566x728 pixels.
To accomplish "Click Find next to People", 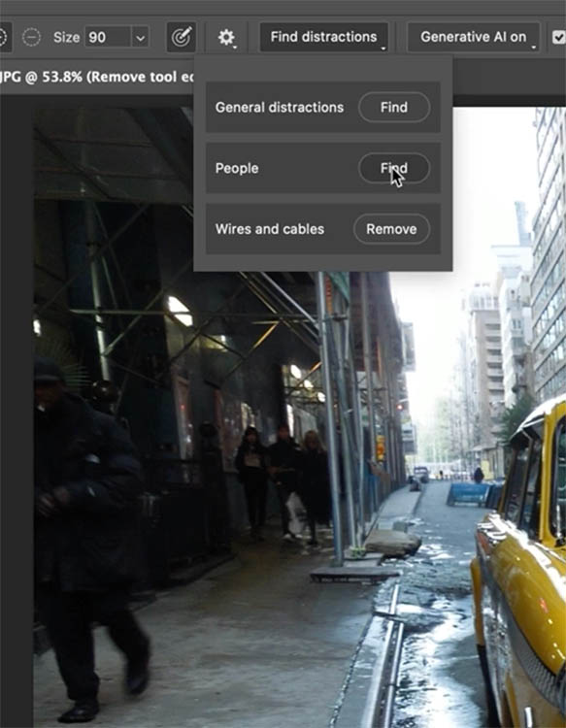I will [x=394, y=168].
